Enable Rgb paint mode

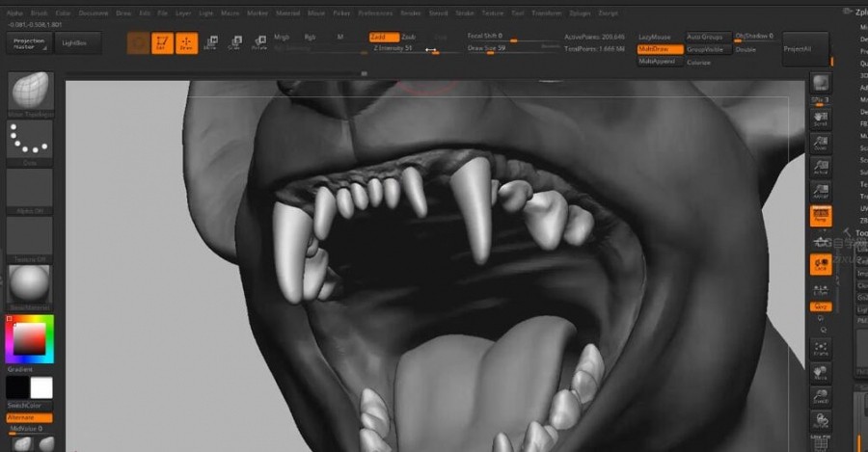(310, 37)
